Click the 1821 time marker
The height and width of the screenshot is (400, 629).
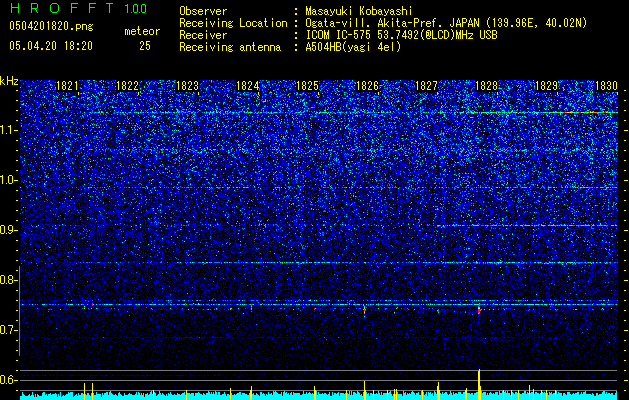pos(67,86)
